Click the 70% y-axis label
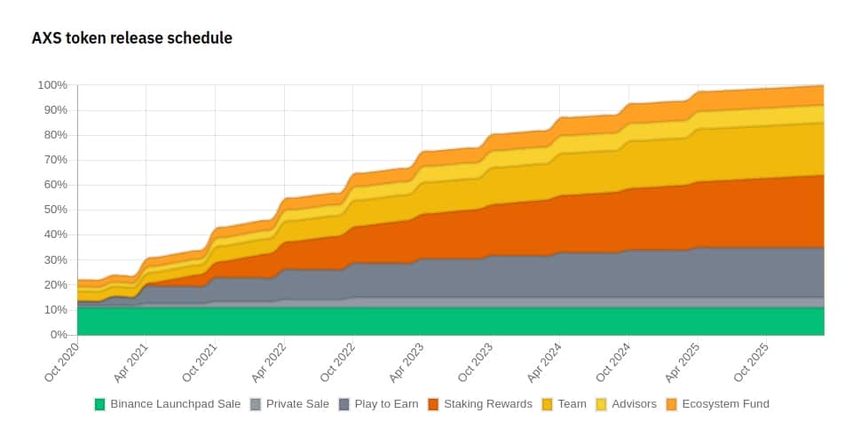The image size is (868, 445). 56,160
